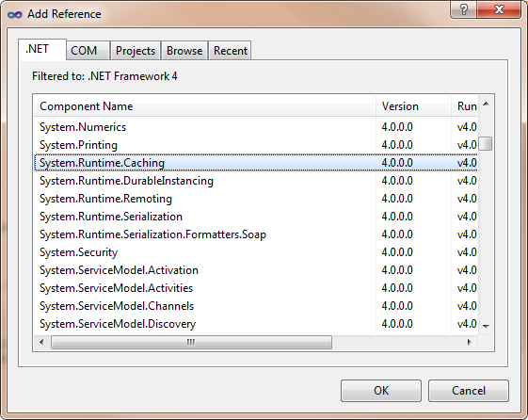Dismiss dialog with Cancel button
This screenshot has width=528, height=420.
tap(469, 391)
